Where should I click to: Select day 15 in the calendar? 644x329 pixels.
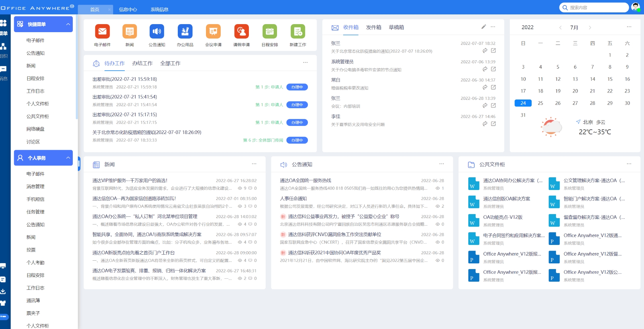tap(610, 79)
